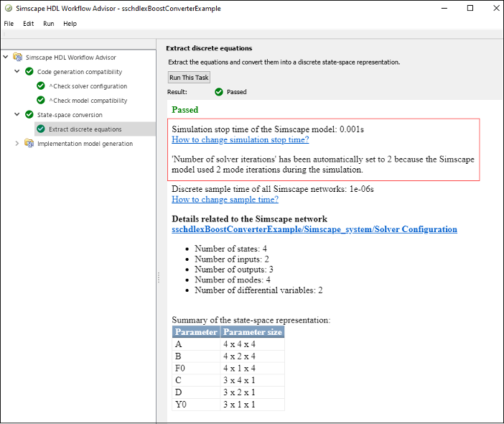Click the '4 x 2 x 4' size cell
The height and width of the screenshot is (424, 504).
(x=252, y=356)
